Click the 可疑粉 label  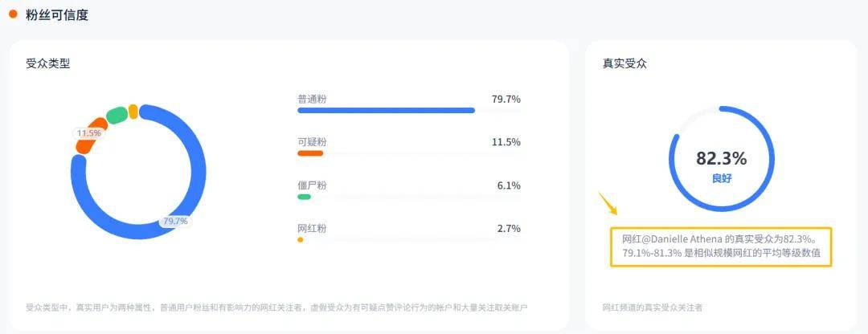click(x=312, y=142)
